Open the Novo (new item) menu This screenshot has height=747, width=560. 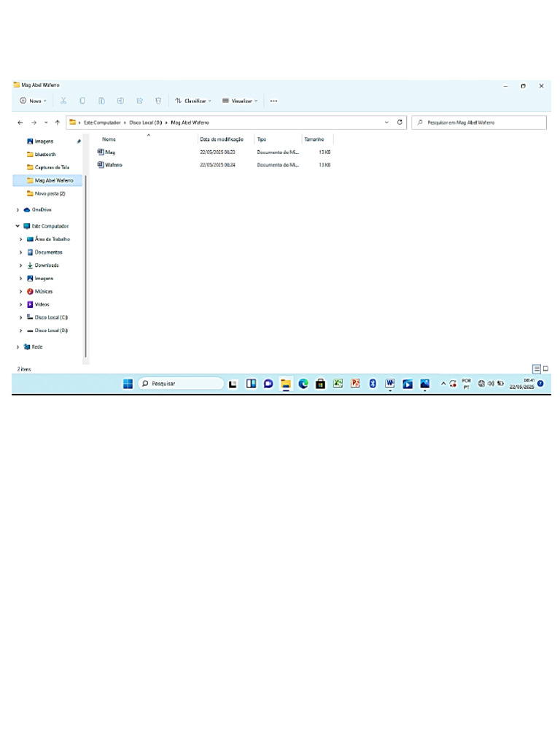(33, 101)
